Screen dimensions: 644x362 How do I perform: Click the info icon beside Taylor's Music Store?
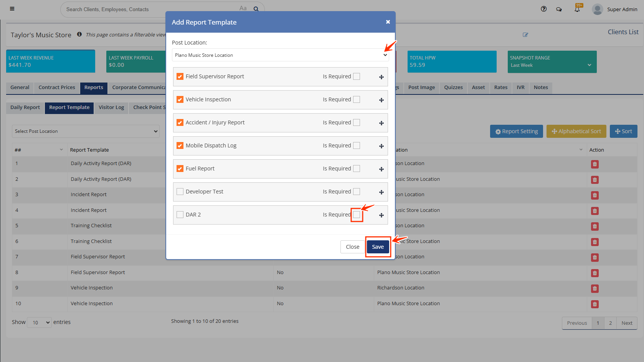coord(79,34)
